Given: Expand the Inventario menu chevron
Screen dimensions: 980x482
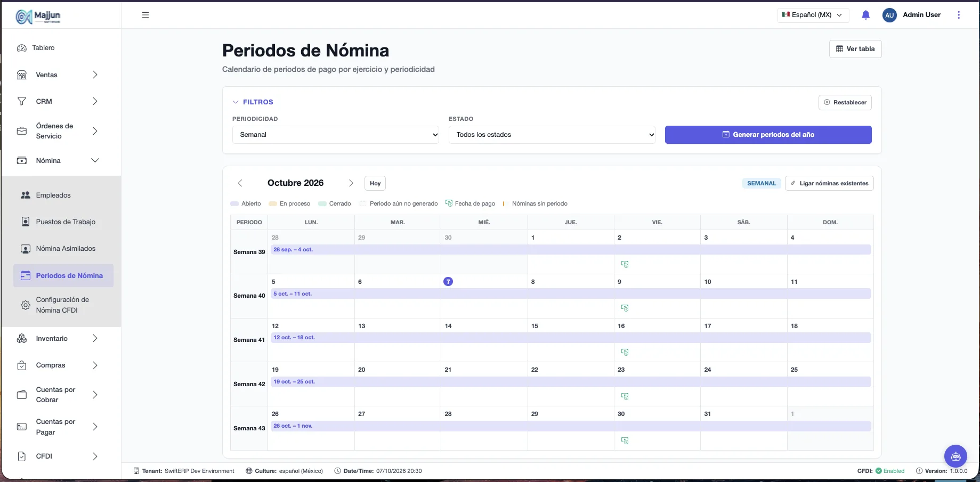Looking at the screenshot, I should pos(95,338).
